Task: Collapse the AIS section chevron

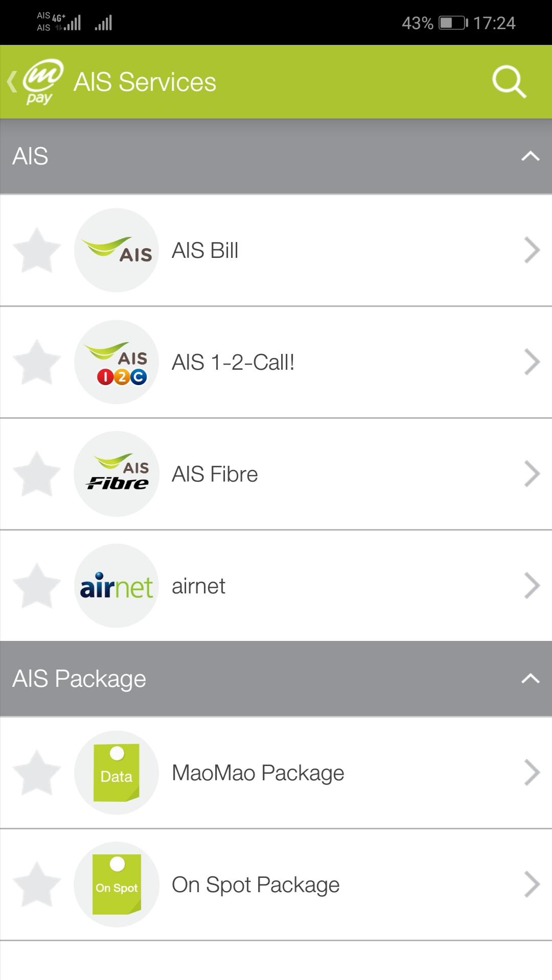Action: pyautogui.click(x=530, y=156)
